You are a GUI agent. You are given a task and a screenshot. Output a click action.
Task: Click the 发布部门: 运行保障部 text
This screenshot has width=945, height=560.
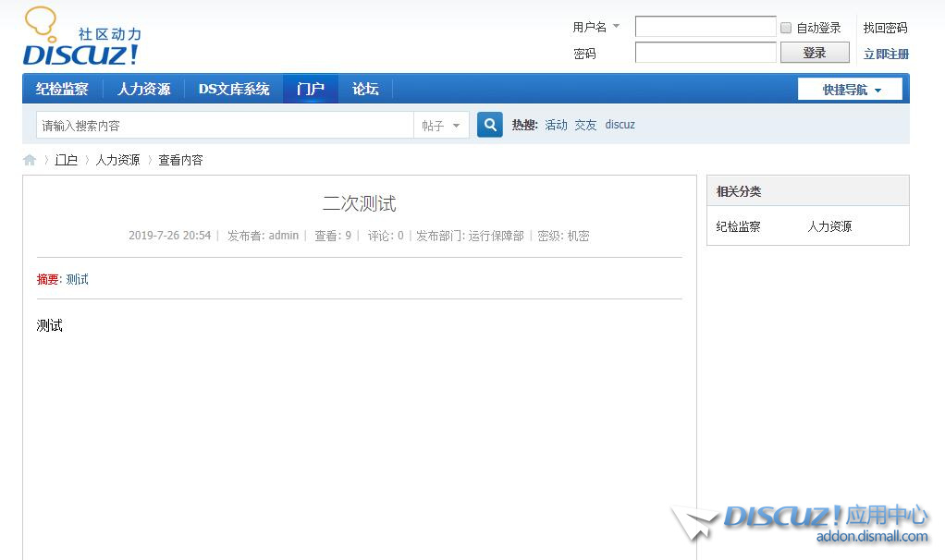(470, 236)
